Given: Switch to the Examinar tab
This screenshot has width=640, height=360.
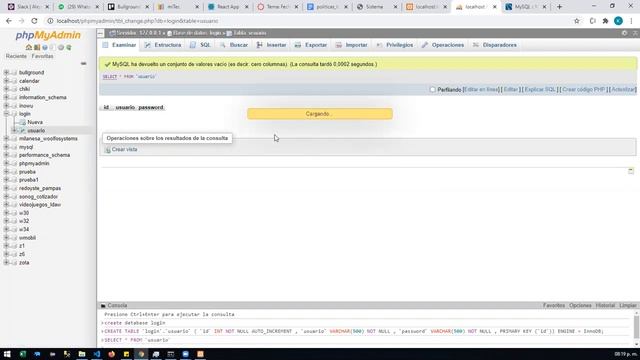Looking at the screenshot, I should [x=119, y=45].
